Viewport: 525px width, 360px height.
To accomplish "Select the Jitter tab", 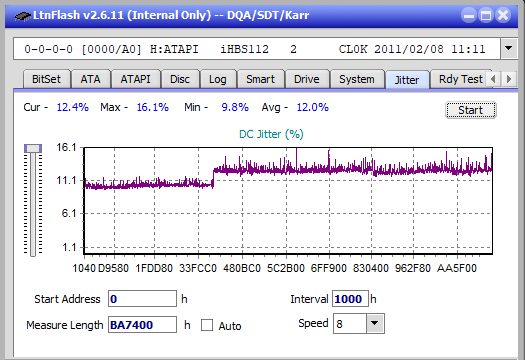I will 407,80.
